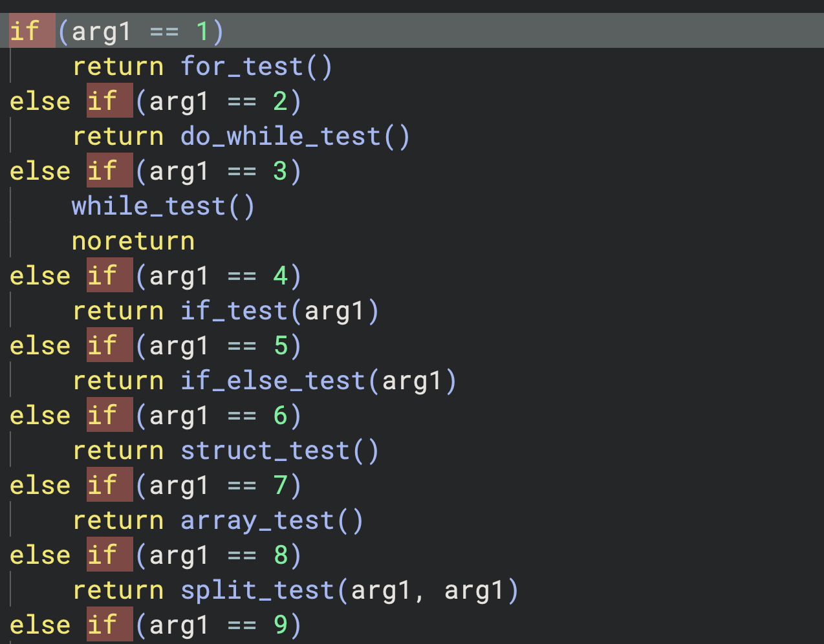This screenshot has height=644, width=824.
Task: Select the constant 7 in the condition
Action: tap(280, 486)
